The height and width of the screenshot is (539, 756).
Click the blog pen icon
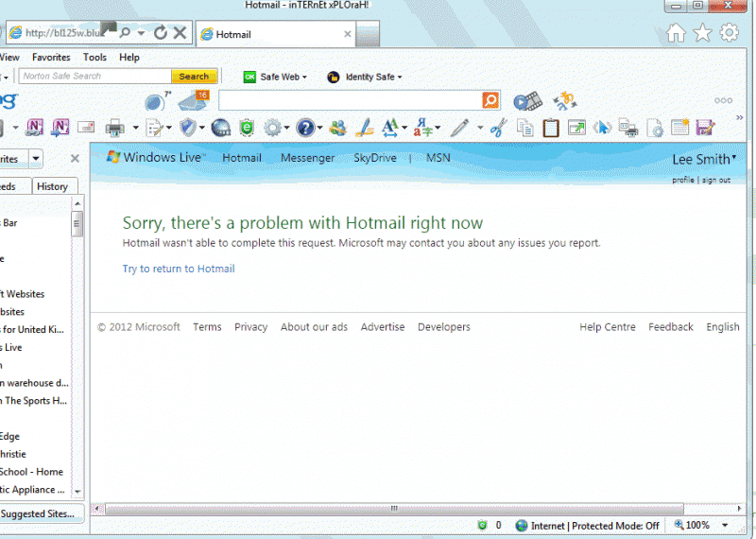(365, 129)
